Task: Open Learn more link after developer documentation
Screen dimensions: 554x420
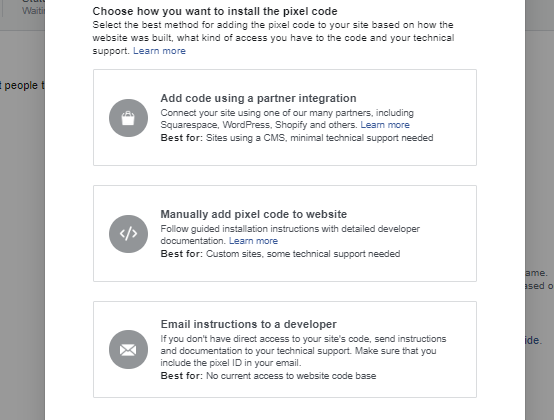Action: pyautogui.click(x=253, y=241)
